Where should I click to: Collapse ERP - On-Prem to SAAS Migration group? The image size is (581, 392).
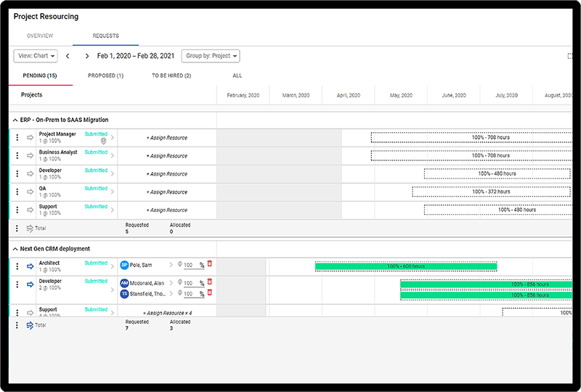point(15,120)
